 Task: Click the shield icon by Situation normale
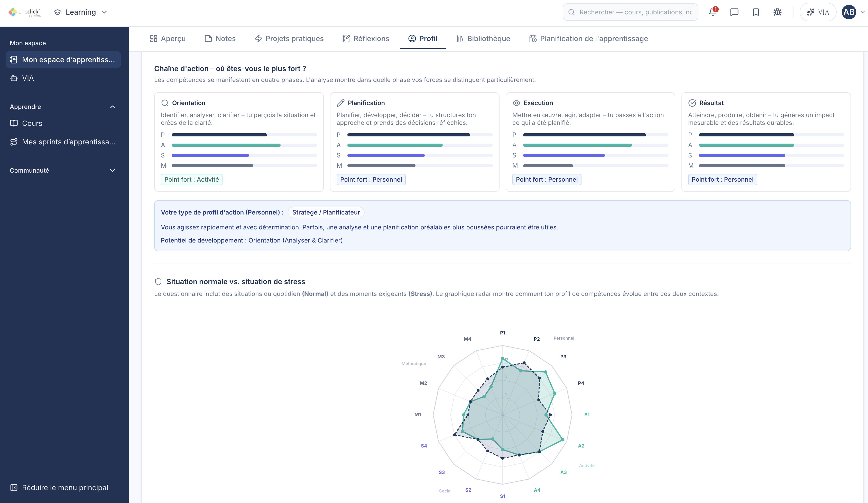click(x=158, y=282)
